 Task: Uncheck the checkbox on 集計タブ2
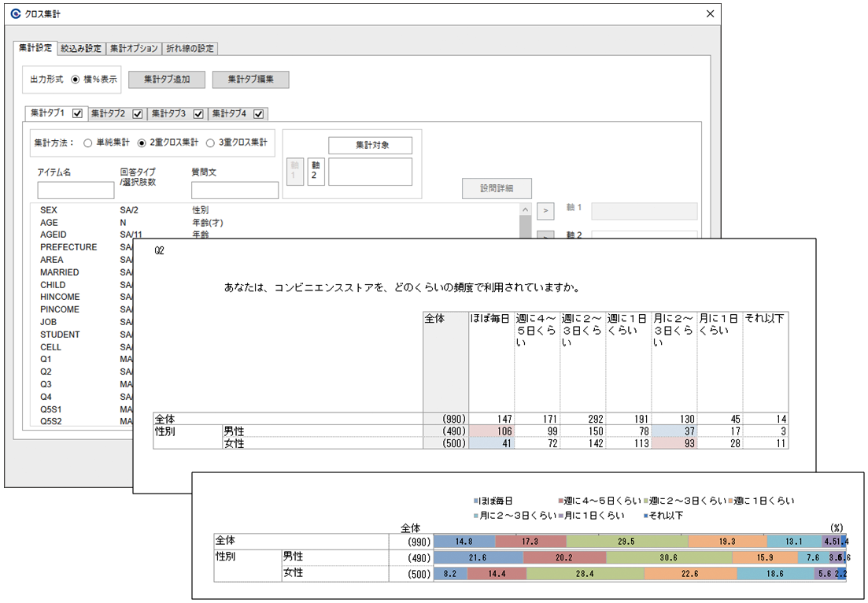(x=138, y=114)
